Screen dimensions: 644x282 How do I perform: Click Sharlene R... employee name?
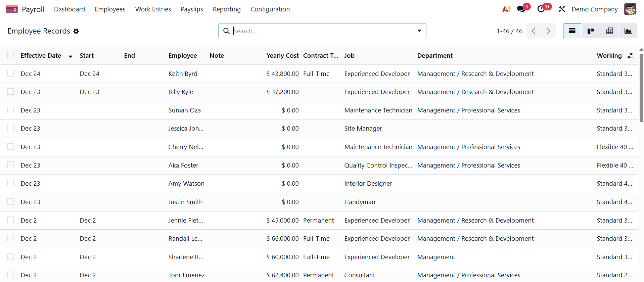click(x=186, y=257)
